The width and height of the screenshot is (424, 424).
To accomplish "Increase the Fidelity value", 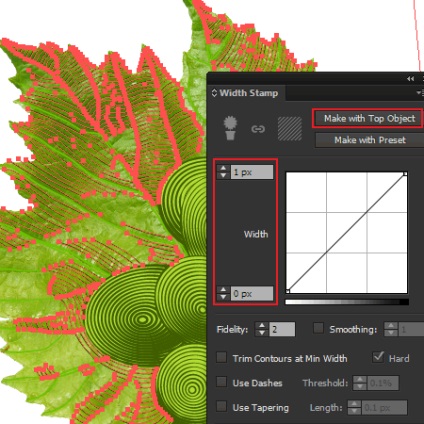I will coord(262,326).
